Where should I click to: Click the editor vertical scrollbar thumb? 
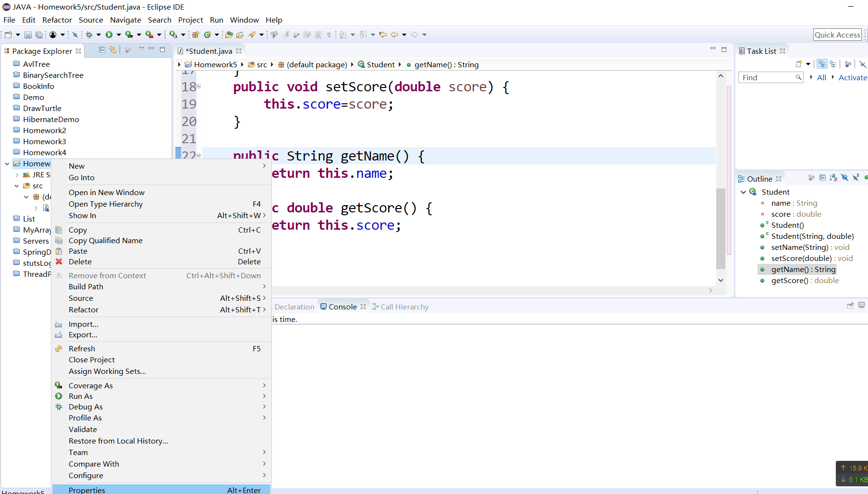(721, 229)
